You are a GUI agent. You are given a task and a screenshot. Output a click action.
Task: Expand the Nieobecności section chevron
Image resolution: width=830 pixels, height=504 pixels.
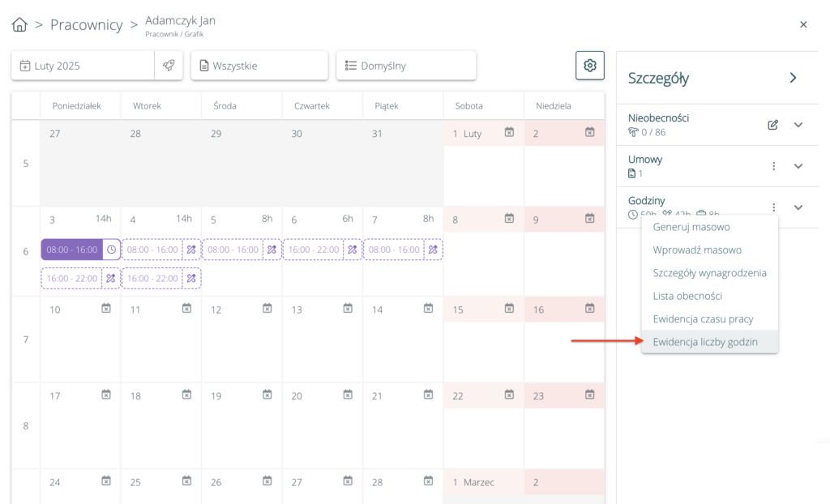coord(798,125)
